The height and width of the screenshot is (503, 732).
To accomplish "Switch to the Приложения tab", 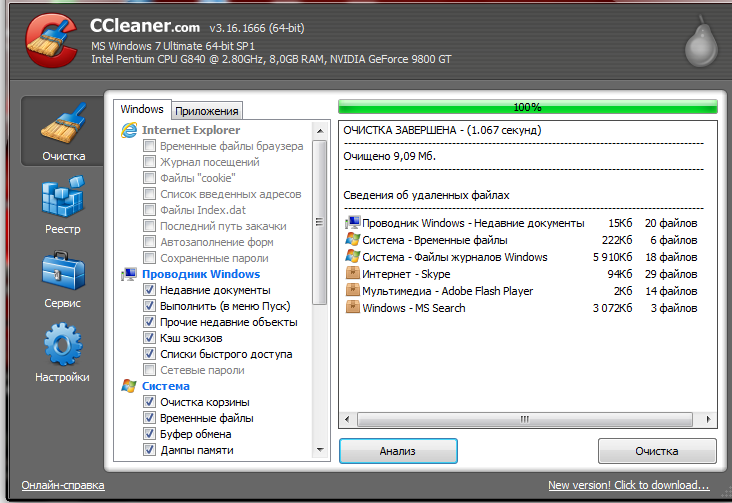I will 207,111.
